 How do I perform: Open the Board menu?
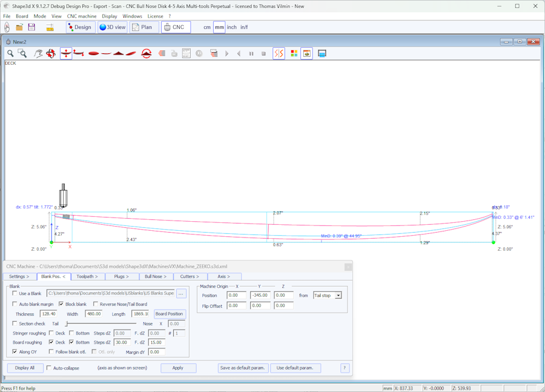point(22,16)
